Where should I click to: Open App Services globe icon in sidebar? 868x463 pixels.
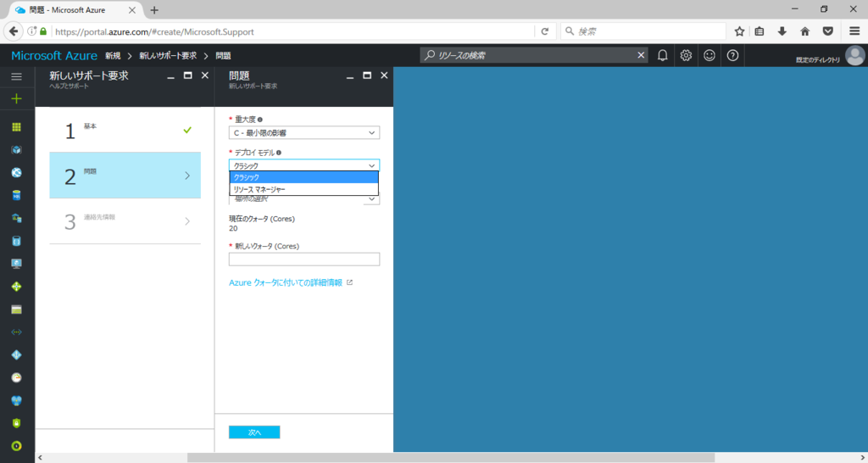click(17, 172)
